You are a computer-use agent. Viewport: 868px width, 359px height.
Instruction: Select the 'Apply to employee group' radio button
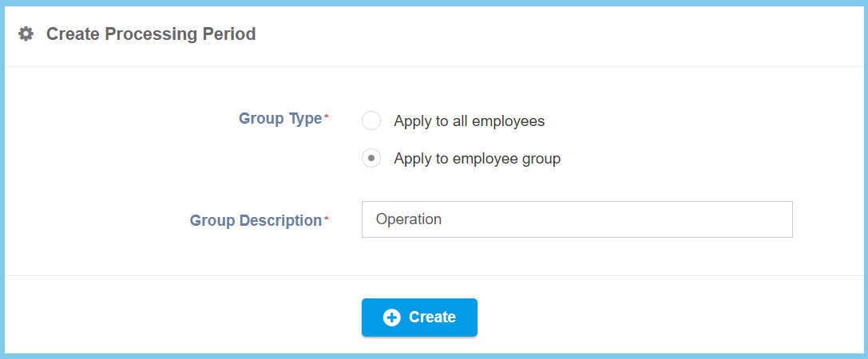(x=371, y=158)
